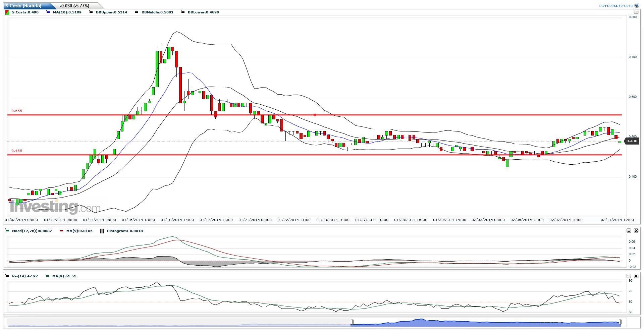Grab the left handle of the range navigator
Screen dimensions: 644x331
point(352,322)
